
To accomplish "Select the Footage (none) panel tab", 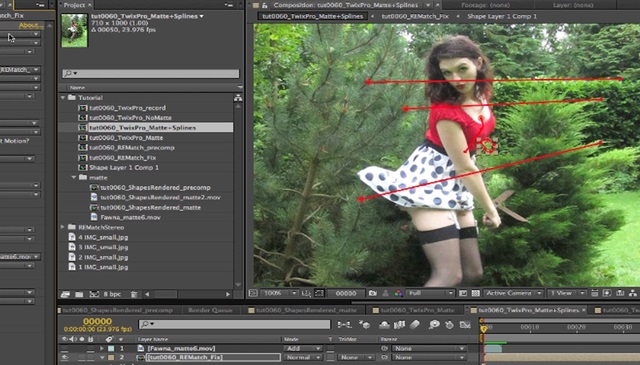I will [485, 5].
